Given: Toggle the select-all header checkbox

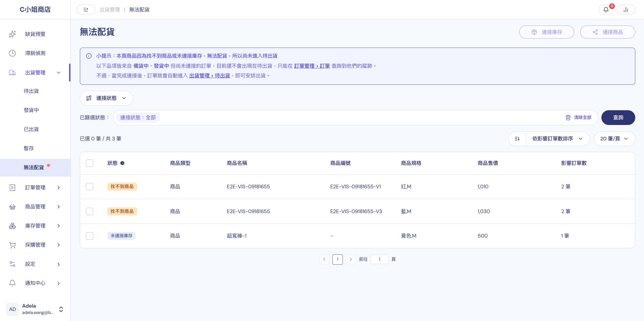Looking at the screenshot, I should click(90, 163).
